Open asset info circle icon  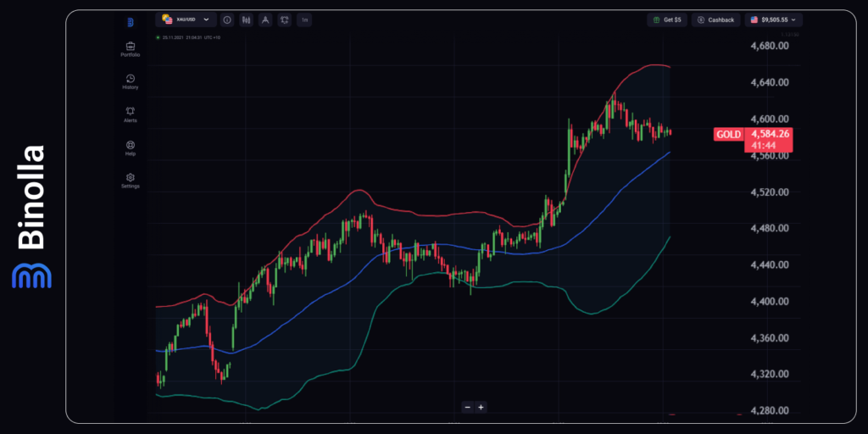pyautogui.click(x=227, y=20)
